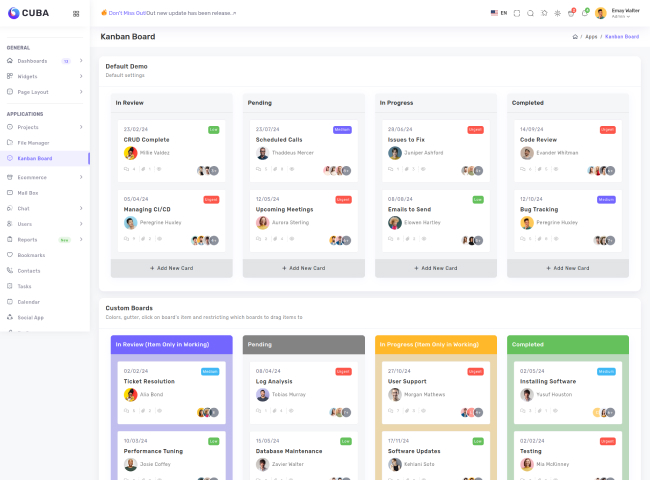650x480 pixels.
Task: Click the Apps breadcrumb link
Action: click(x=591, y=36)
